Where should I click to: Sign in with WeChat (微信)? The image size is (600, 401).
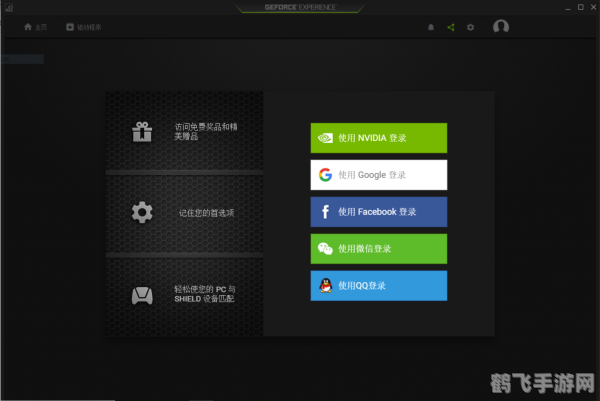tap(378, 248)
